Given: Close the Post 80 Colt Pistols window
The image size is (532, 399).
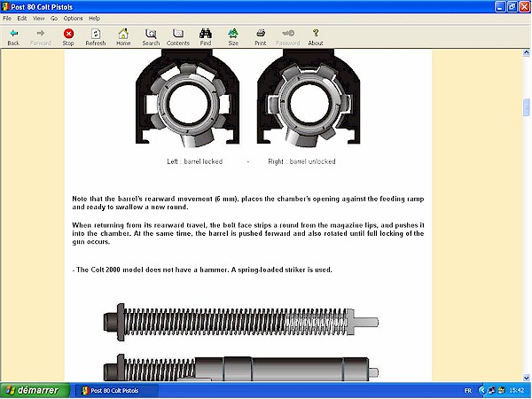Looking at the screenshot, I should pos(524,7).
